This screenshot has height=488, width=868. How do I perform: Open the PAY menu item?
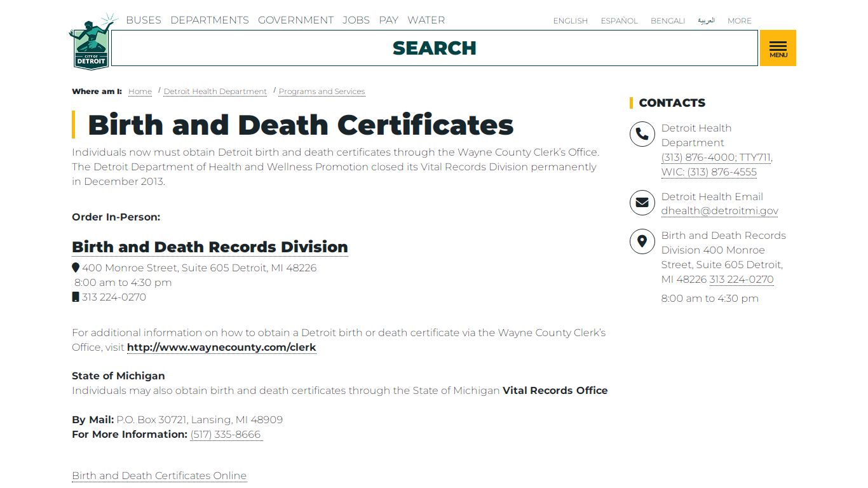pos(388,20)
